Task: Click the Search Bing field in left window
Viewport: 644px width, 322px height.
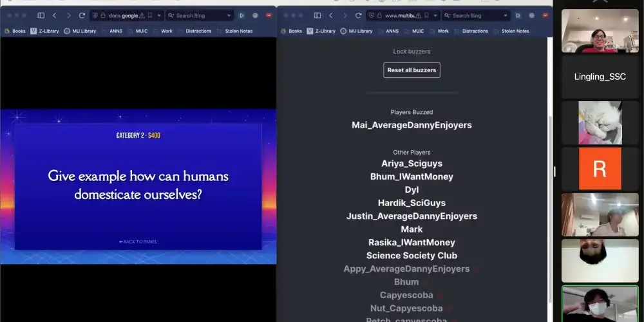Action: tap(196, 15)
